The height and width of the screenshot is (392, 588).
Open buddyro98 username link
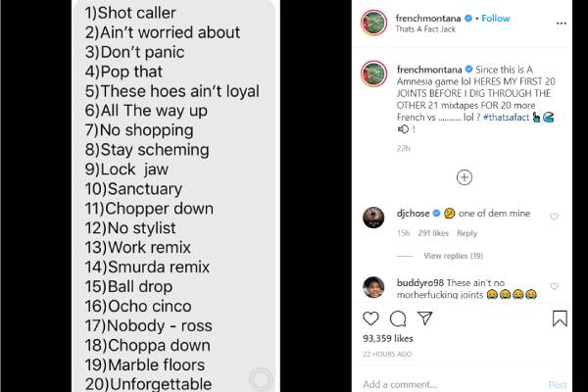(421, 283)
